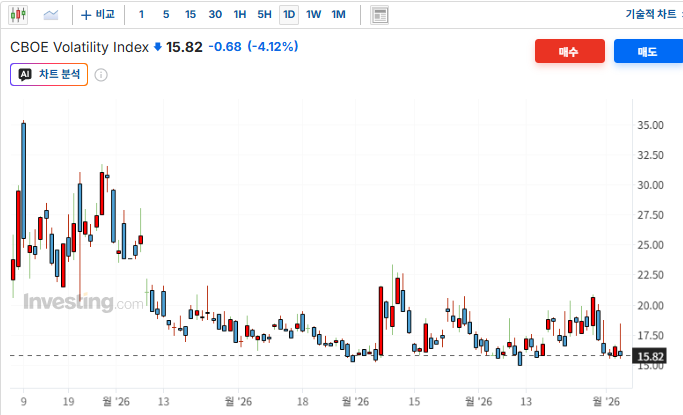Screen dimensions: 683x415
Task: Click the -0.68 change value
Action: click(x=225, y=47)
